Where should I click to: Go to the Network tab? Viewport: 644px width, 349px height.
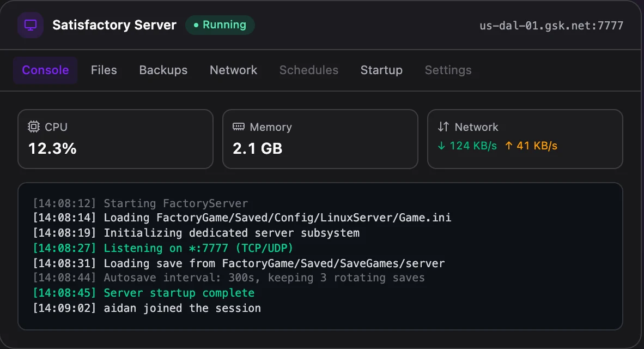233,70
